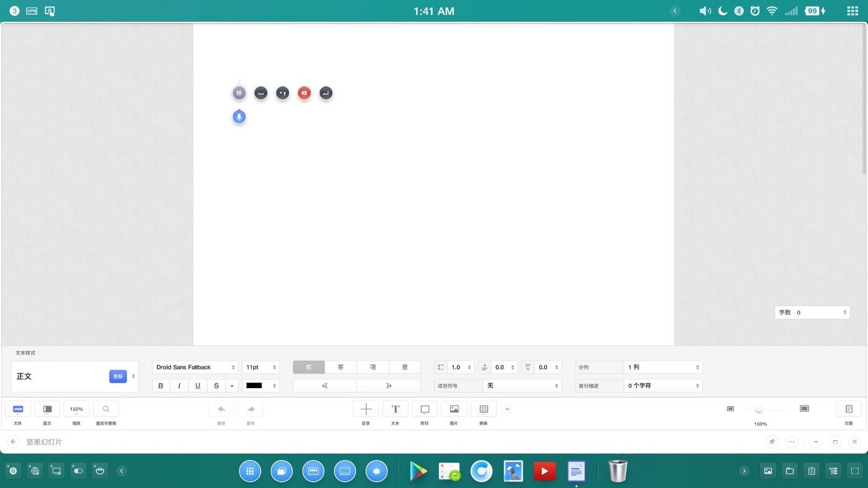Tap the blue microphone voice input button
Viewport: 868px width, 488px height.
tap(239, 117)
